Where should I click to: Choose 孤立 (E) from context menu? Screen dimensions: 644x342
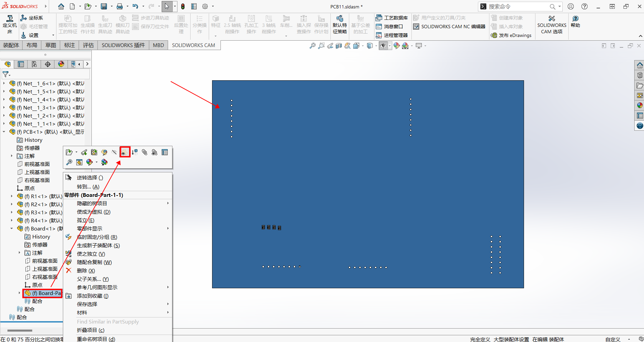[86, 220]
